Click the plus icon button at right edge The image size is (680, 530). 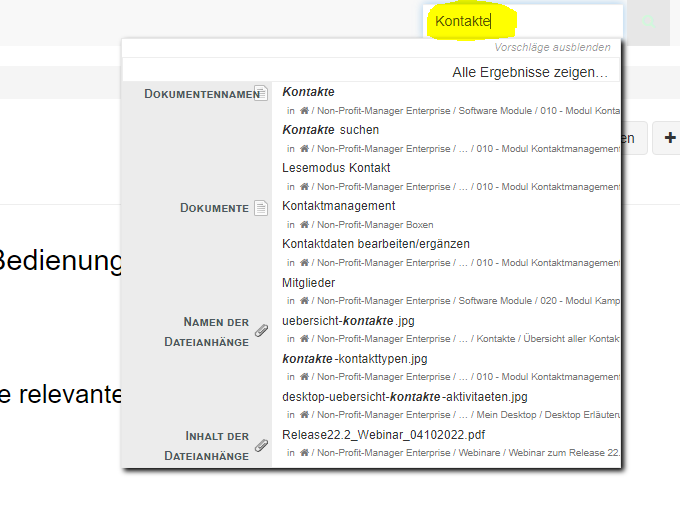pos(667,139)
